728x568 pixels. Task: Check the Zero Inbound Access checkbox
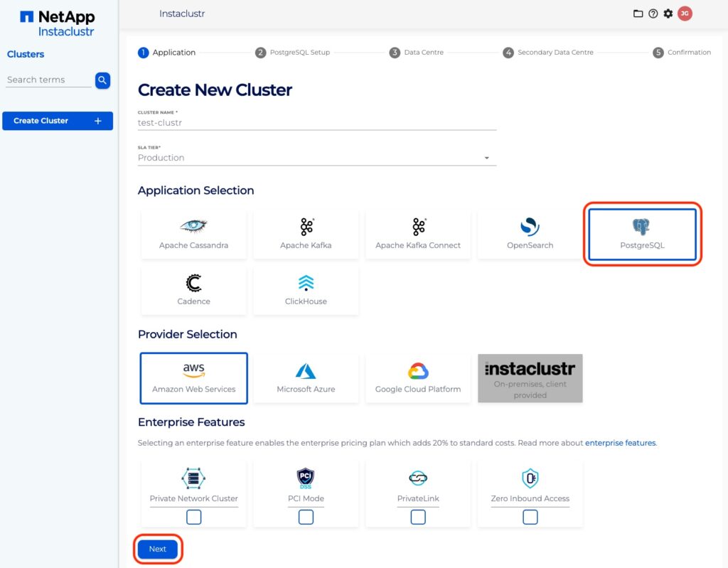tap(530, 518)
